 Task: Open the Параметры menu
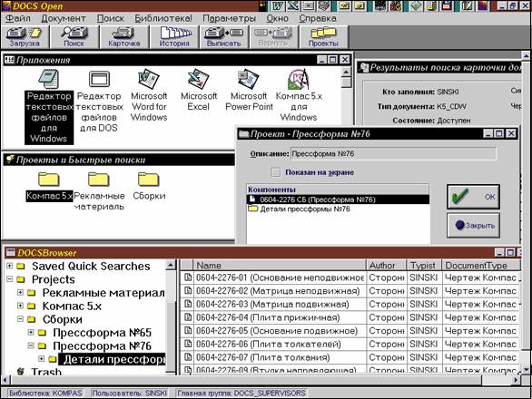pos(229,18)
